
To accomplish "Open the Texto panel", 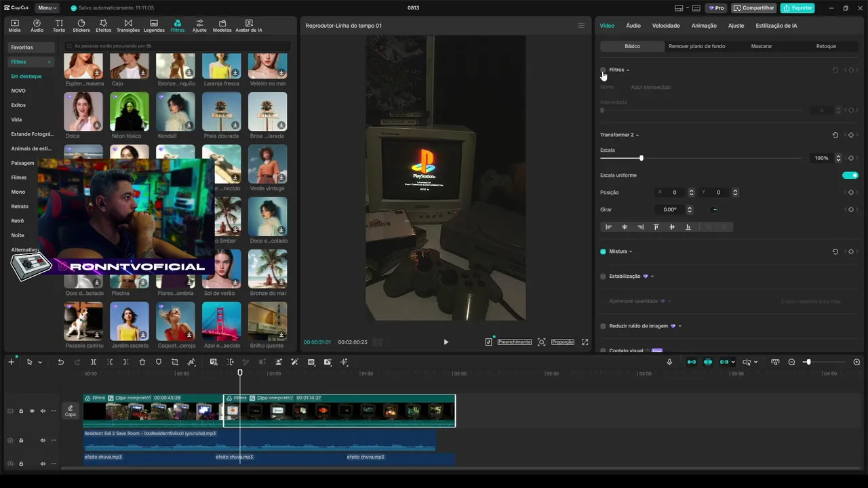I will (59, 26).
